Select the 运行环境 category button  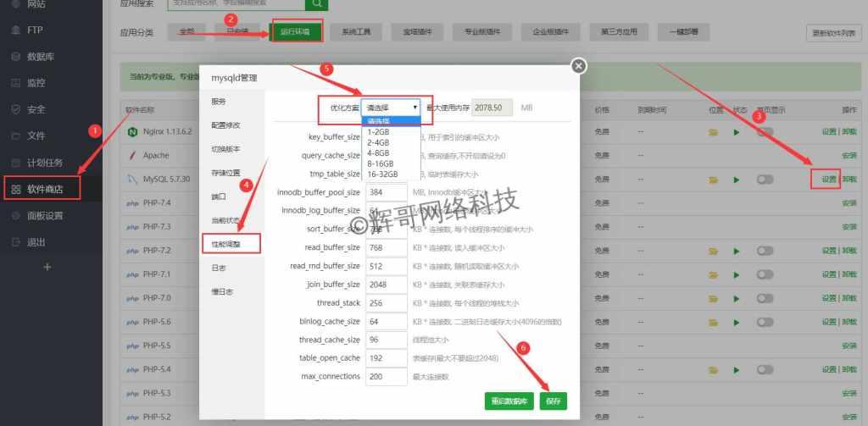[296, 32]
